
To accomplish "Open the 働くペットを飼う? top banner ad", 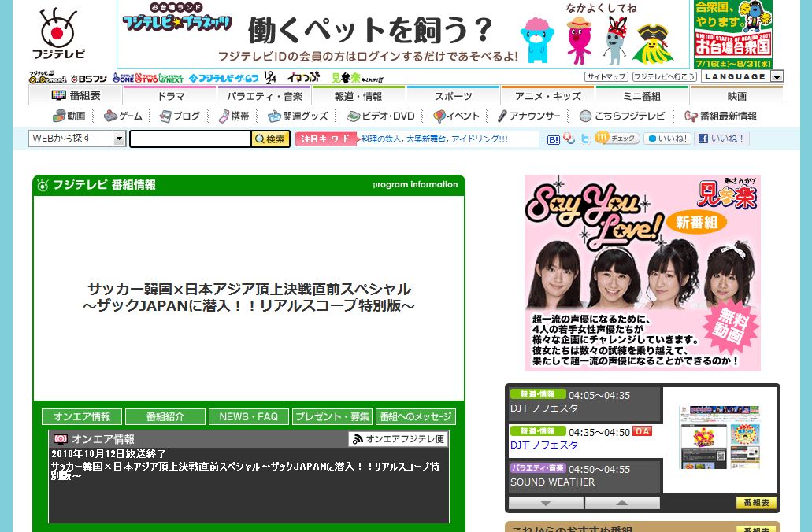I will [x=403, y=34].
